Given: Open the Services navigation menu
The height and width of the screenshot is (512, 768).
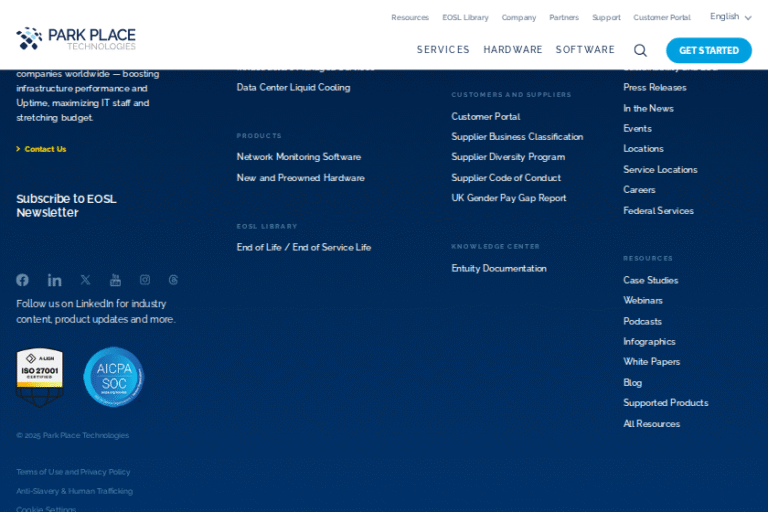Looking at the screenshot, I should coord(443,50).
